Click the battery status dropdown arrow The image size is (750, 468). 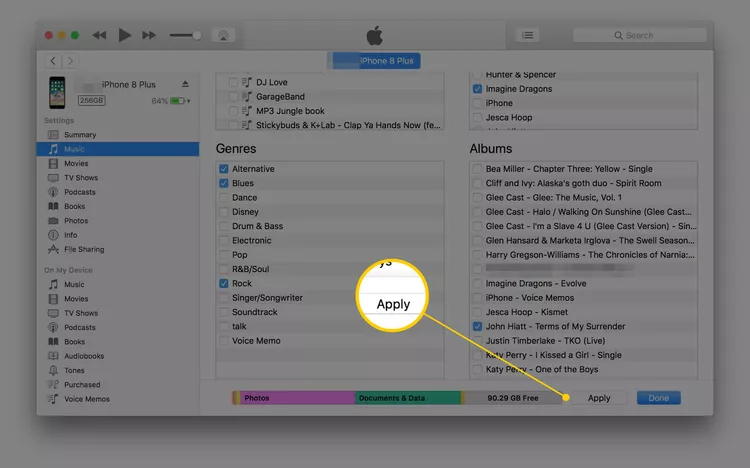(x=188, y=101)
